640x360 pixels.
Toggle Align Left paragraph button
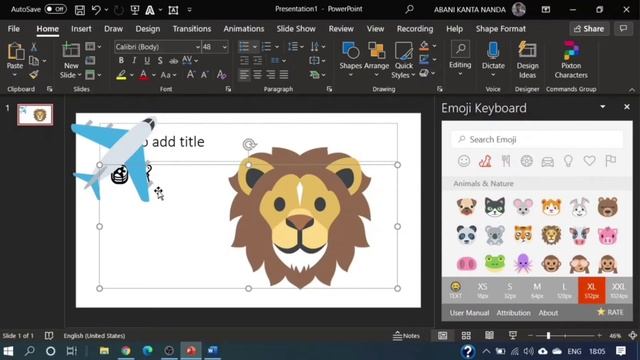pyautogui.click(x=244, y=75)
